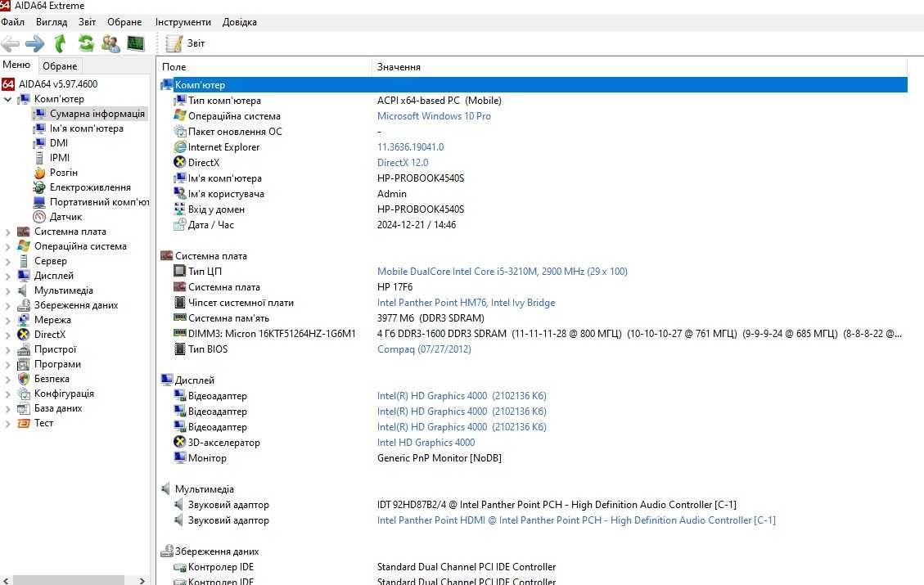
Task: Open the Звіт report button
Action: 185,43
